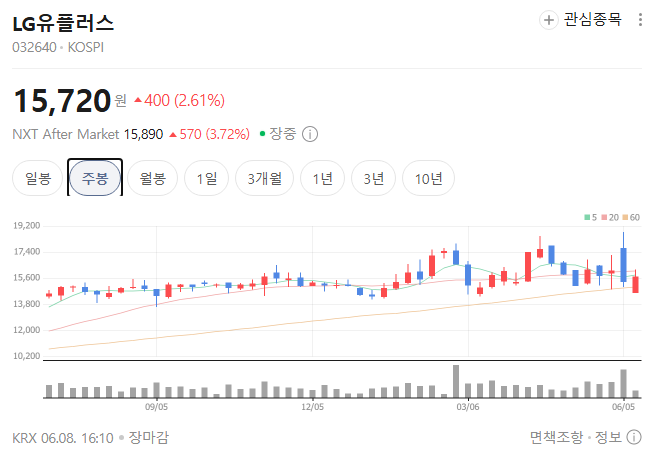658x456 pixels.
Task: Click the 17,400 price axis label
Action: (x=26, y=252)
